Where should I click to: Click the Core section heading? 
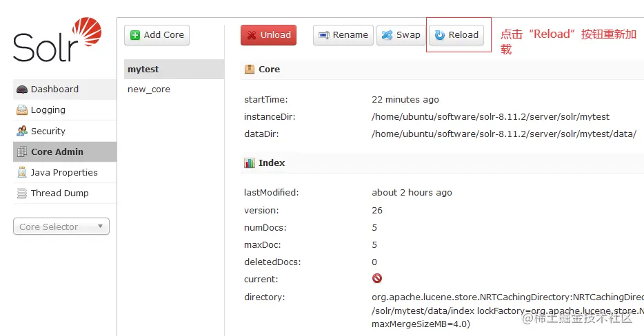pyautogui.click(x=269, y=70)
